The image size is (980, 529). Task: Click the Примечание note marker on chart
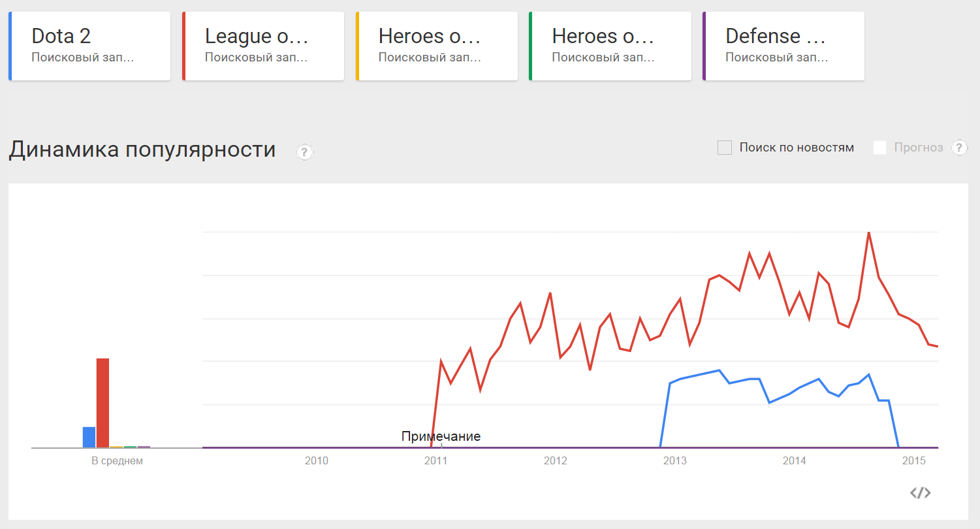pyautogui.click(x=441, y=436)
